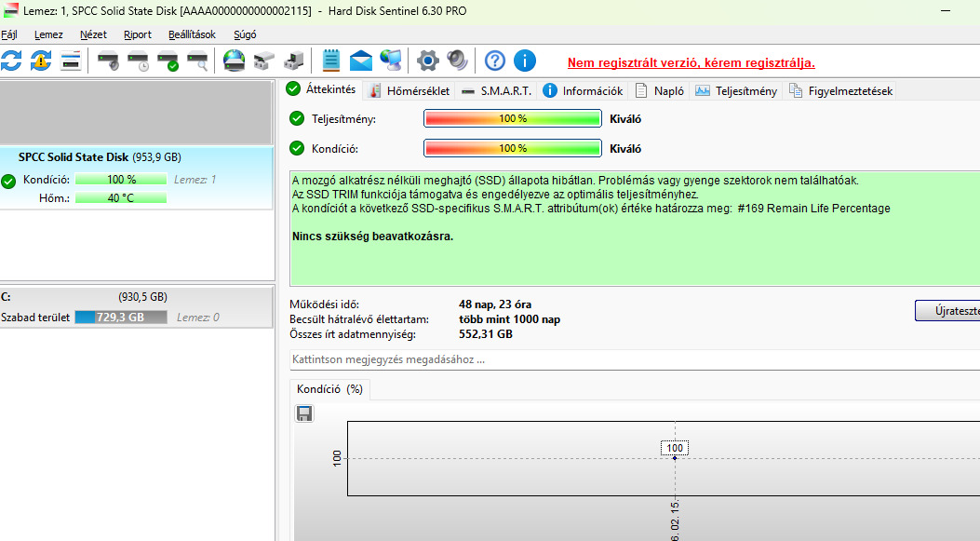Click the disk with clock icon
Image resolution: width=980 pixels, height=541 pixels.
[138, 61]
